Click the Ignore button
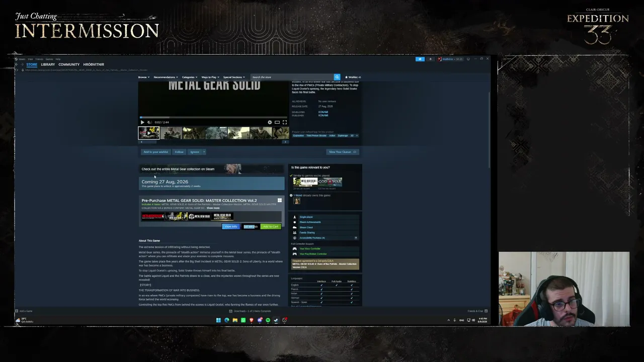Image resolution: width=644 pixels, height=362 pixels. point(195,152)
